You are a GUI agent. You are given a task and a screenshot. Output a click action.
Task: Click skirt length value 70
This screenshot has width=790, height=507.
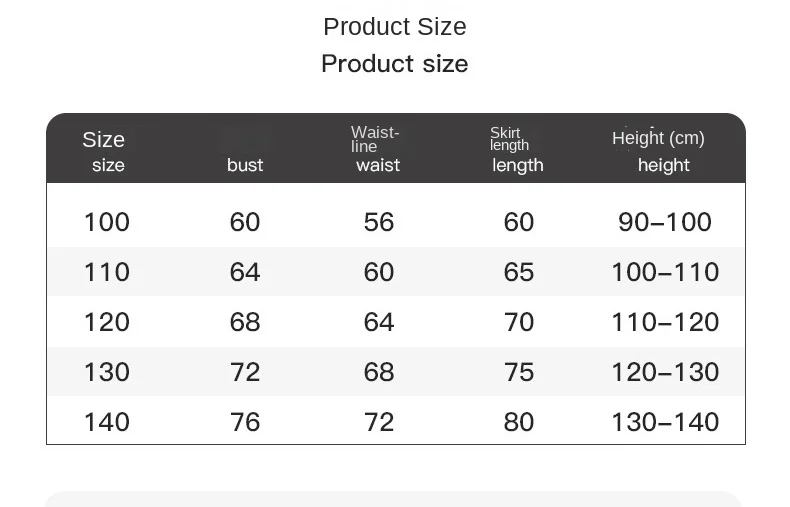coord(519,322)
